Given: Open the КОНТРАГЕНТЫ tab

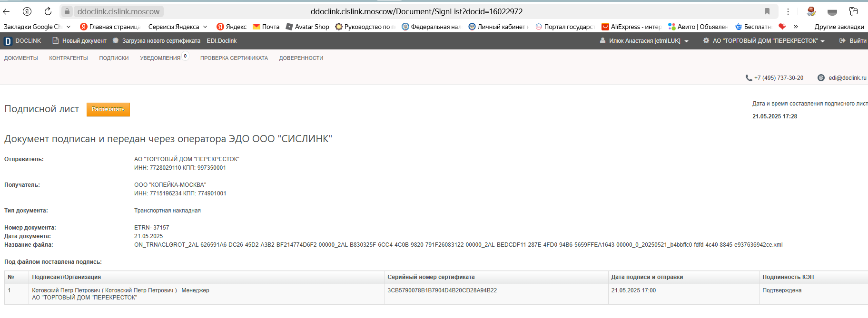Looking at the screenshot, I should pos(69,58).
